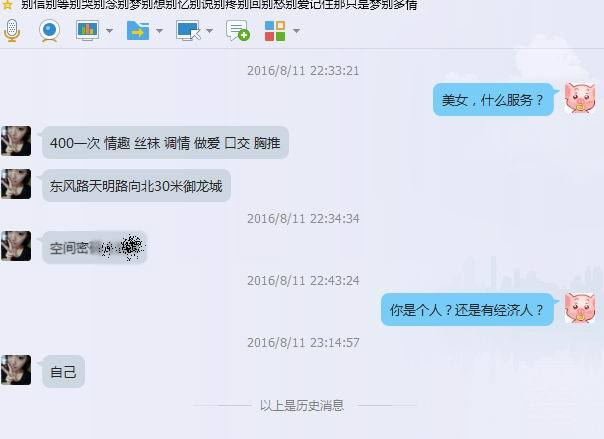Expand the dropdown arrow beside presentation icon

pos(109,30)
